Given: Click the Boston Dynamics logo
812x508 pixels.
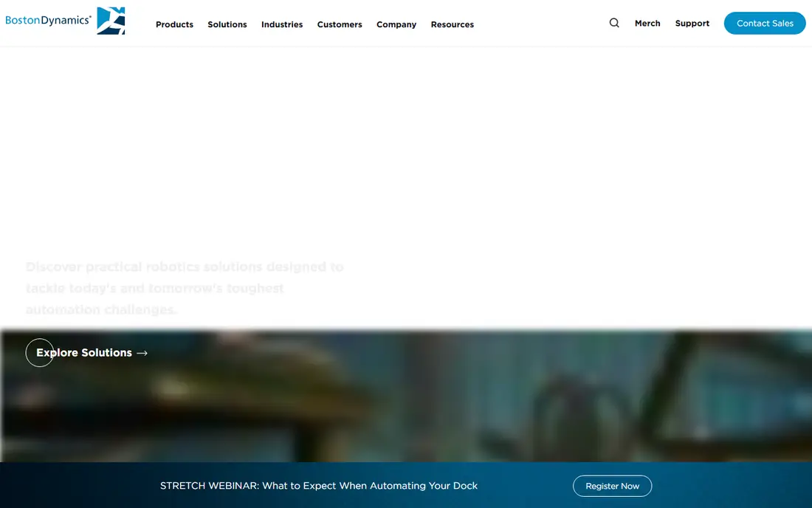Looking at the screenshot, I should 65,21.
